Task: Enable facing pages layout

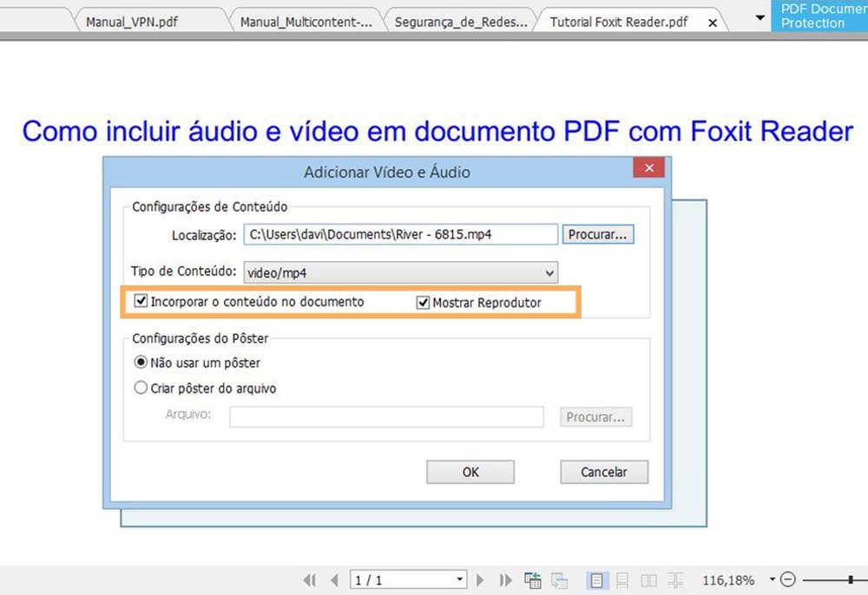Action: point(649,579)
